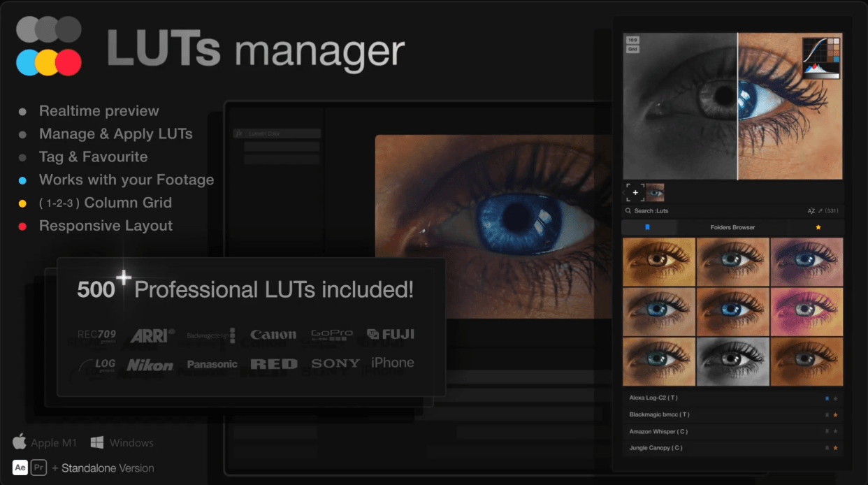Toggle the tag bookmark on Jungle Canopy
This screenshot has width=868, height=485.
coord(827,448)
